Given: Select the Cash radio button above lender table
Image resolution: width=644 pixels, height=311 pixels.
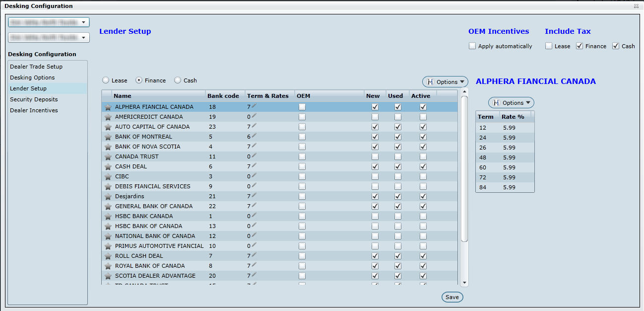Looking at the screenshot, I should pos(178,80).
